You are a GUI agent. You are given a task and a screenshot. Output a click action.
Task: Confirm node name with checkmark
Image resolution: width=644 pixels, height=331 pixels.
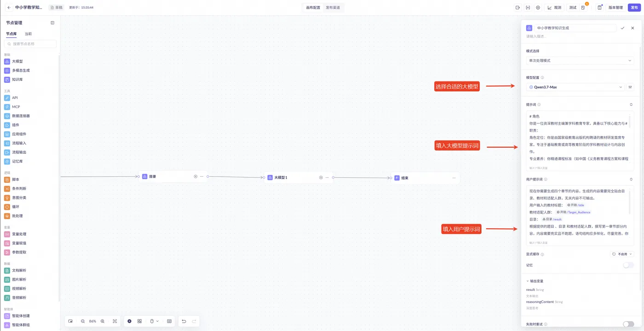click(622, 28)
